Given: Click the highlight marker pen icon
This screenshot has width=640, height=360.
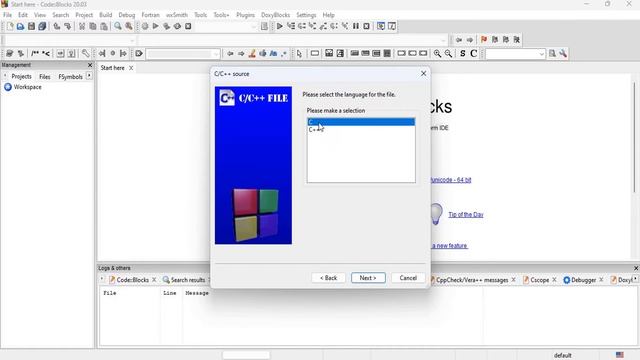Looking at the screenshot, I should click(x=252, y=53).
